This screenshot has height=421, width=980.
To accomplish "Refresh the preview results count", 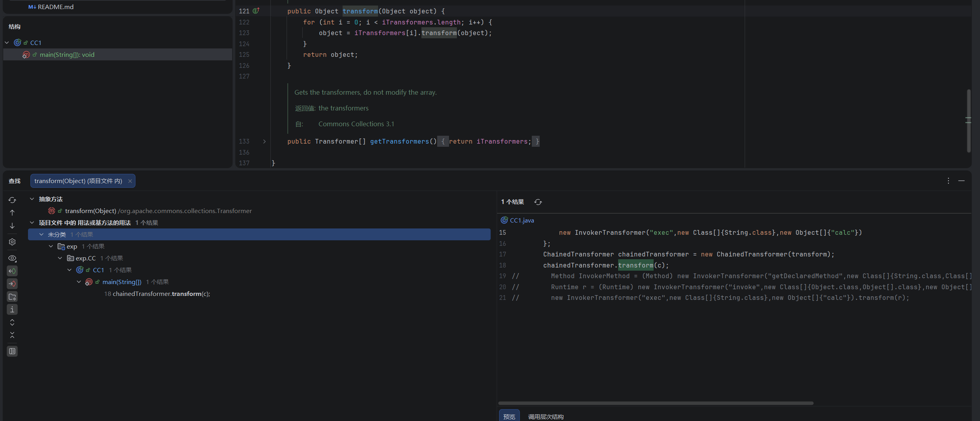I will click(x=538, y=202).
